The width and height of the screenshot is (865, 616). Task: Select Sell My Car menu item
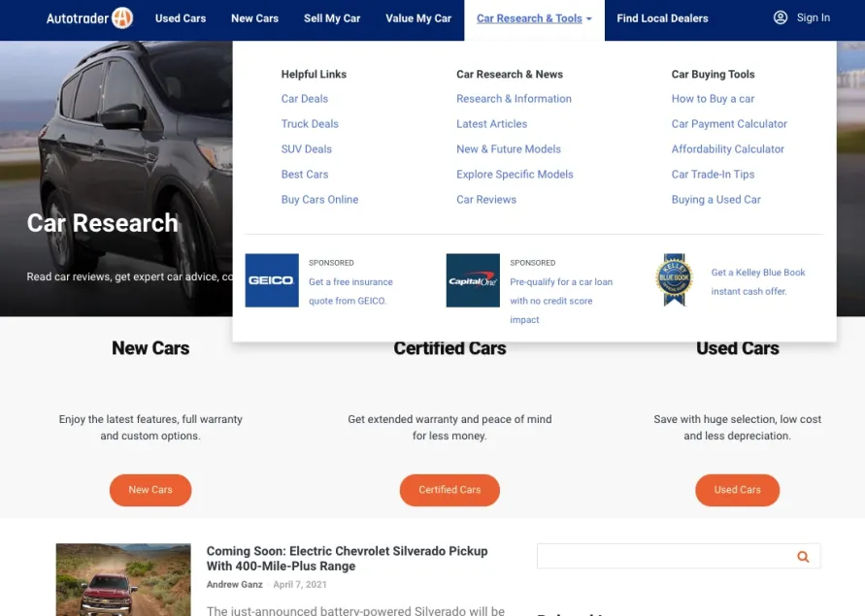(332, 18)
